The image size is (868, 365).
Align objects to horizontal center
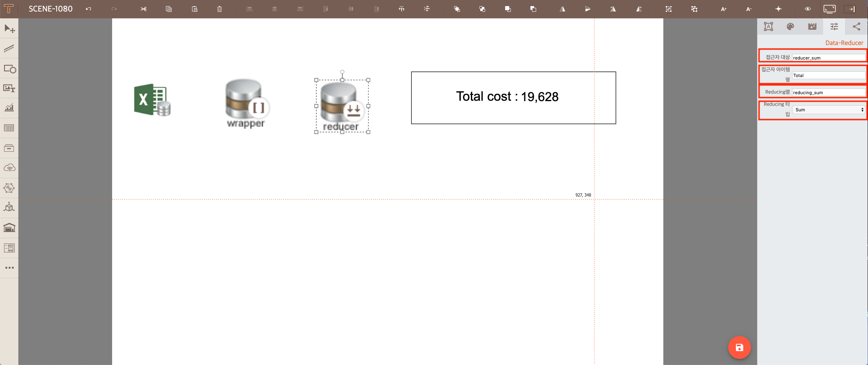coord(275,9)
